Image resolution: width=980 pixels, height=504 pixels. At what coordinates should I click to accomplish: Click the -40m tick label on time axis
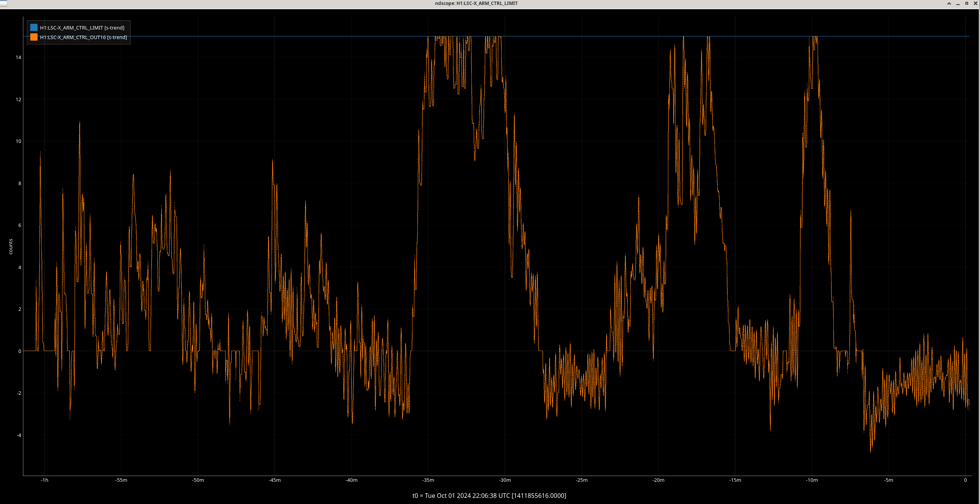(x=352, y=480)
